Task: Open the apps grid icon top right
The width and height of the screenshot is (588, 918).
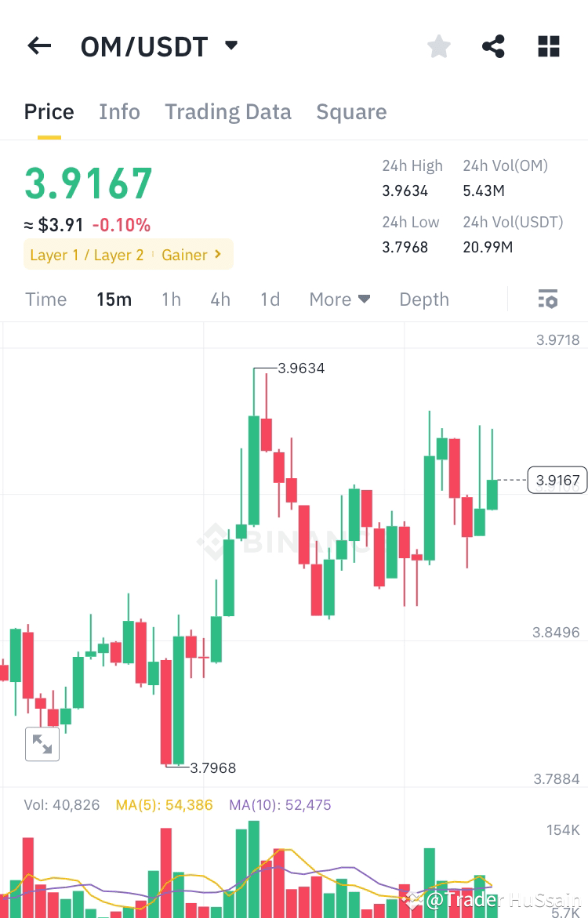Action: coord(548,45)
